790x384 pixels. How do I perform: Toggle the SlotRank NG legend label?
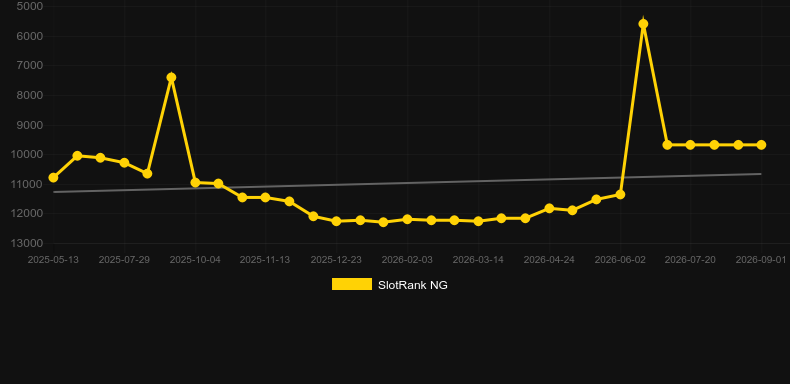click(413, 285)
